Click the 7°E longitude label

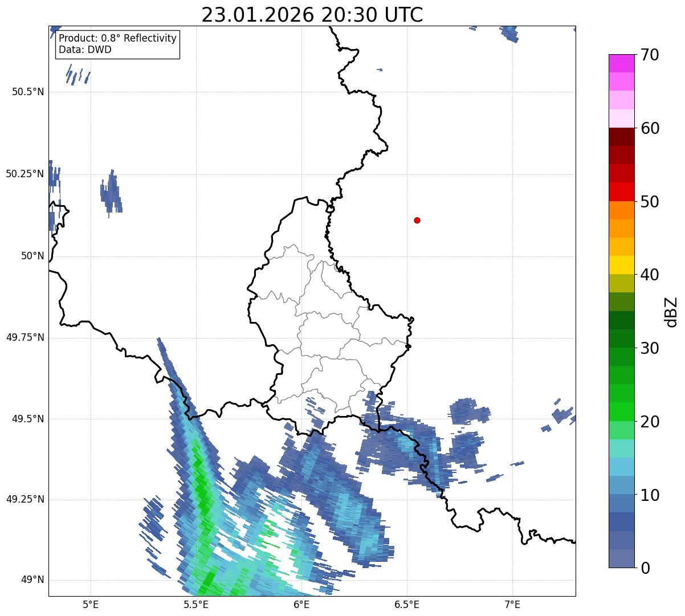tap(512, 604)
